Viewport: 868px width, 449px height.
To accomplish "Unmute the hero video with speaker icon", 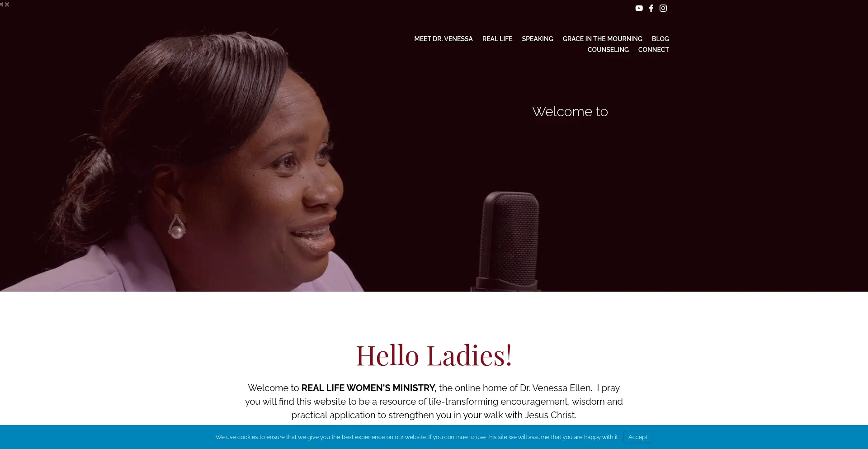I will click(5, 5).
